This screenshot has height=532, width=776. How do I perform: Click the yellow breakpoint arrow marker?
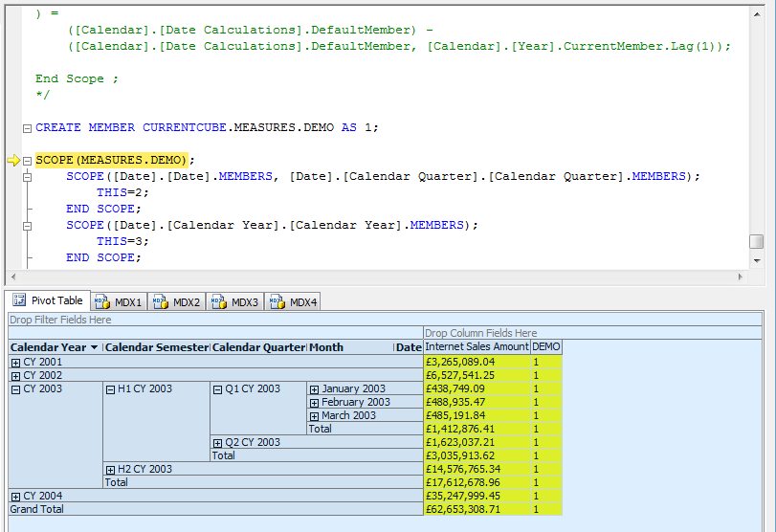point(13,160)
